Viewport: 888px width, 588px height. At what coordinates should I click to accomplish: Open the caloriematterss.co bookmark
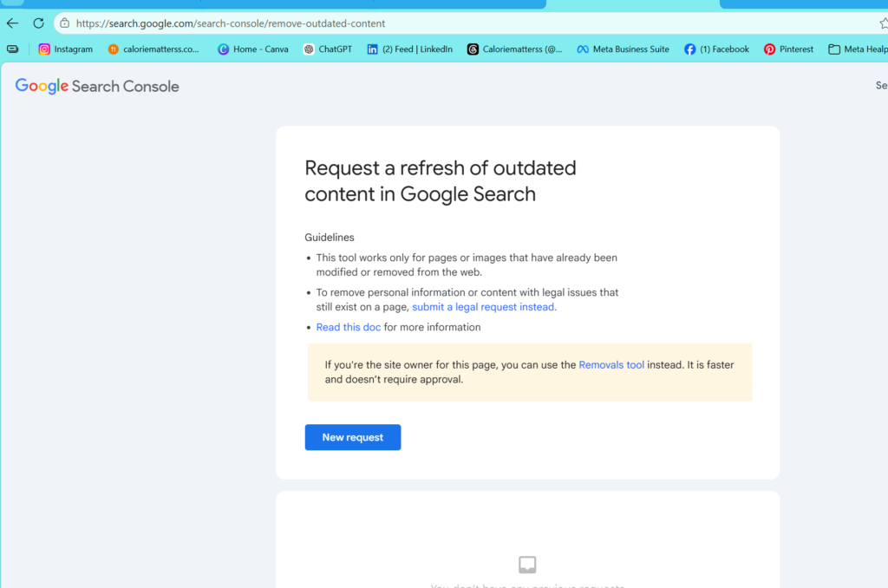pyautogui.click(x=153, y=49)
